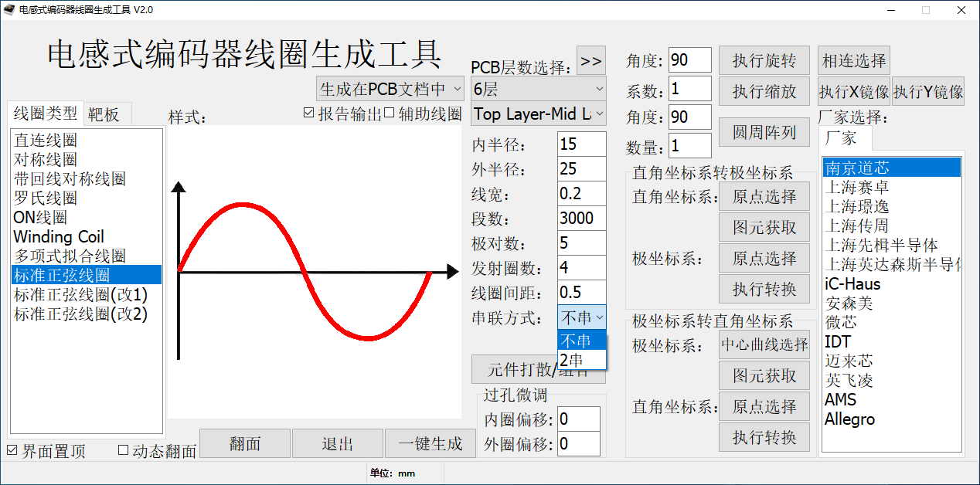Click 内圈偏移 input field
The height and width of the screenshot is (485, 980).
tap(579, 419)
